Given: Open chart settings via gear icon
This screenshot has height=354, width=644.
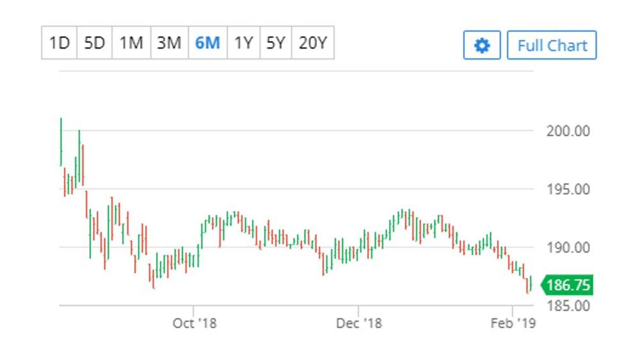Looking at the screenshot, I should click(x=482, y=45).
